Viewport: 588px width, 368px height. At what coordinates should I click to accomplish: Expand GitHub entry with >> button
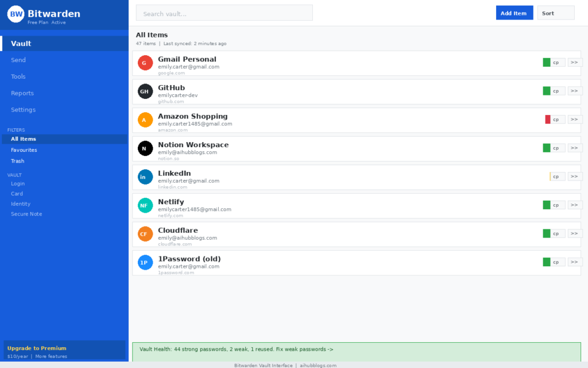click(x=574, y=91)
